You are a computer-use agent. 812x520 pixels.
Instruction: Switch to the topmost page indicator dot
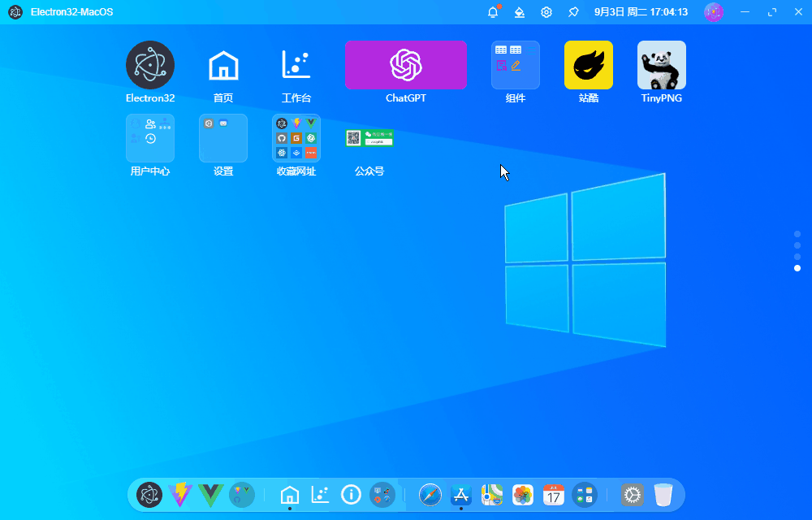(x=797, y=234)
